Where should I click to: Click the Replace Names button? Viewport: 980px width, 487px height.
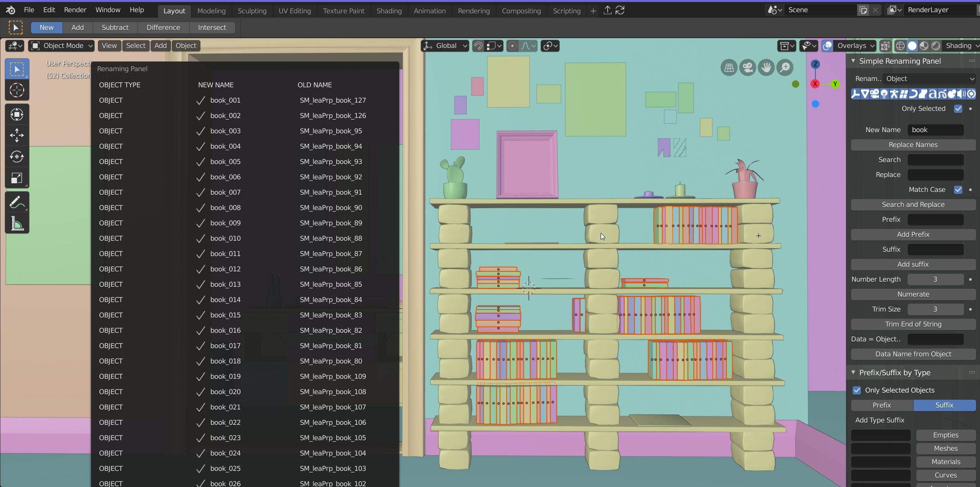tap(913, 144)
